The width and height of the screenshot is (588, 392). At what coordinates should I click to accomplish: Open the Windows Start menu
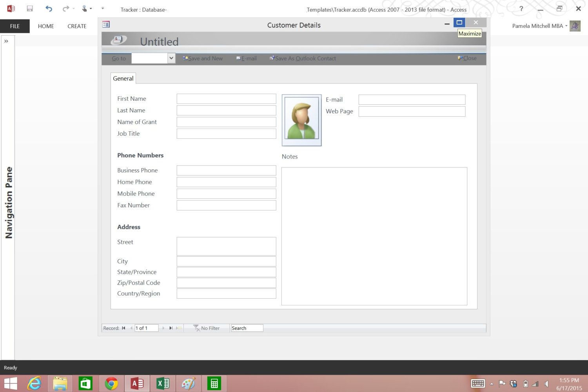click(x=11, y=383)
